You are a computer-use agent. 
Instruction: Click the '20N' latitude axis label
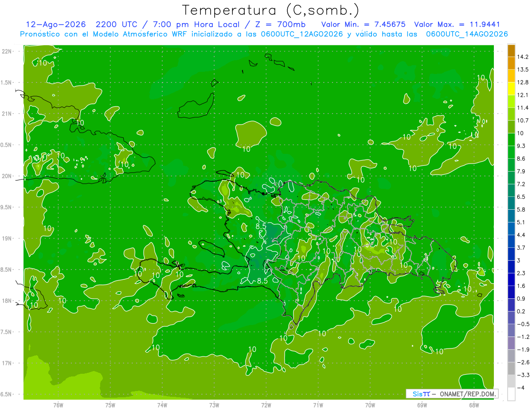click(8, 176)
